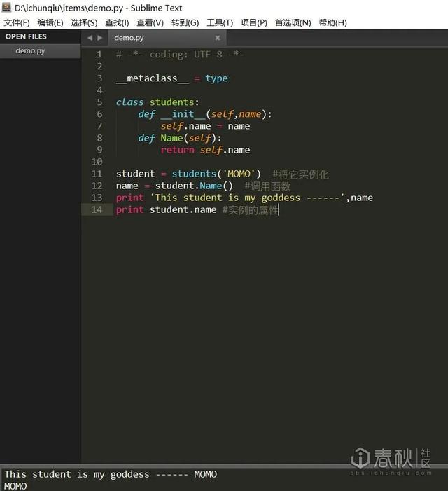
Task: Click the comment #将它实例化
Action: click(x=300, y=174)
